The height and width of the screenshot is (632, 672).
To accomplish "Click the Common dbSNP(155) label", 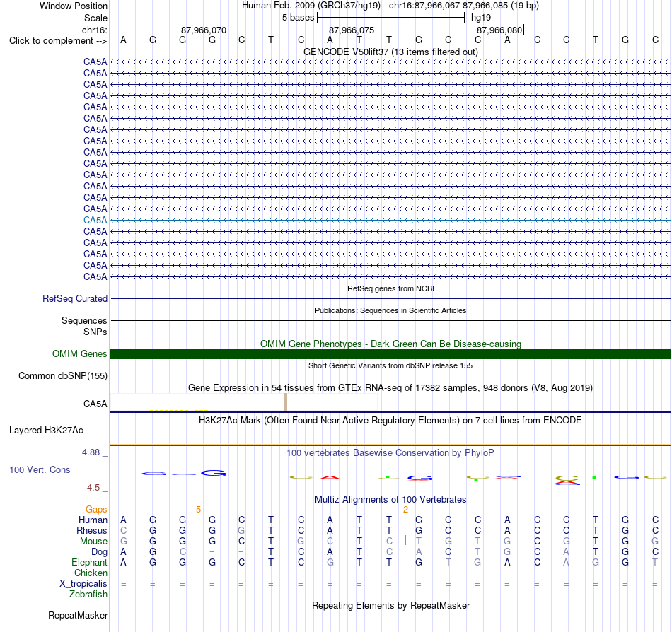I will [62, 375].
